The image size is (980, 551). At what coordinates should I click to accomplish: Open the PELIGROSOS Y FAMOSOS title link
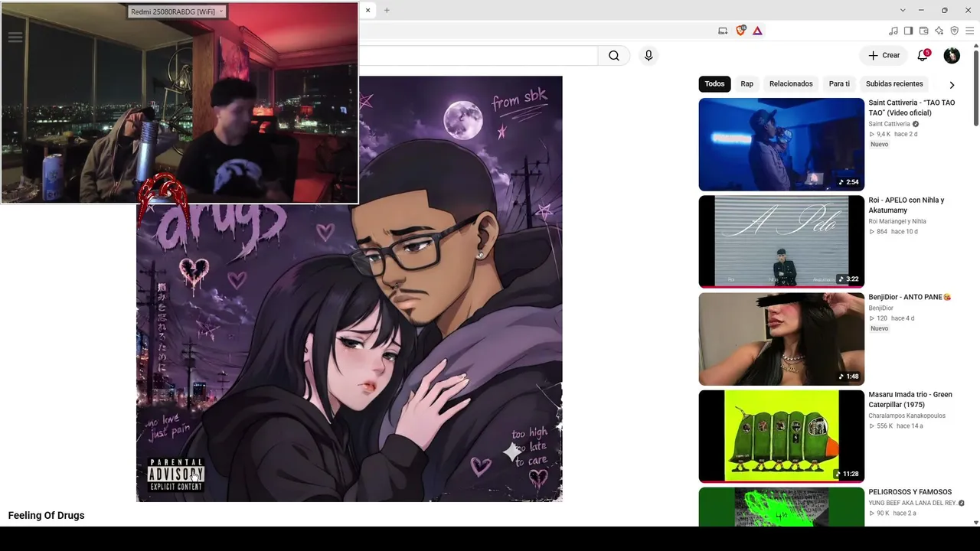[910, 492]
